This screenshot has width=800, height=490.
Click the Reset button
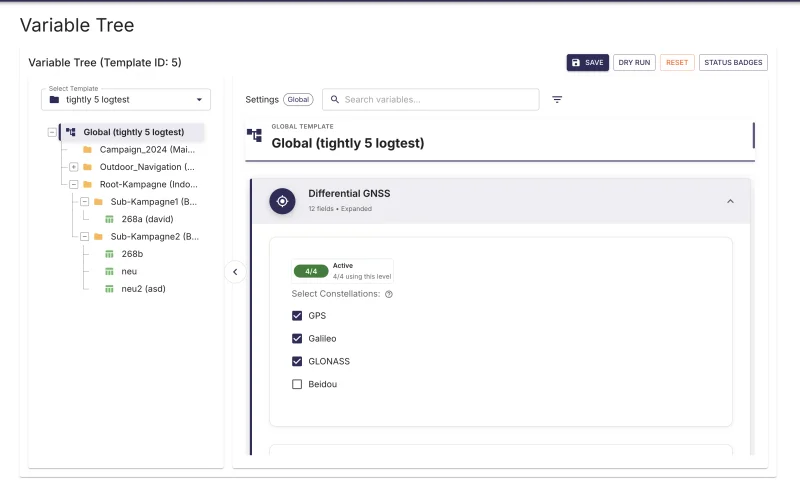coord(677,62)
